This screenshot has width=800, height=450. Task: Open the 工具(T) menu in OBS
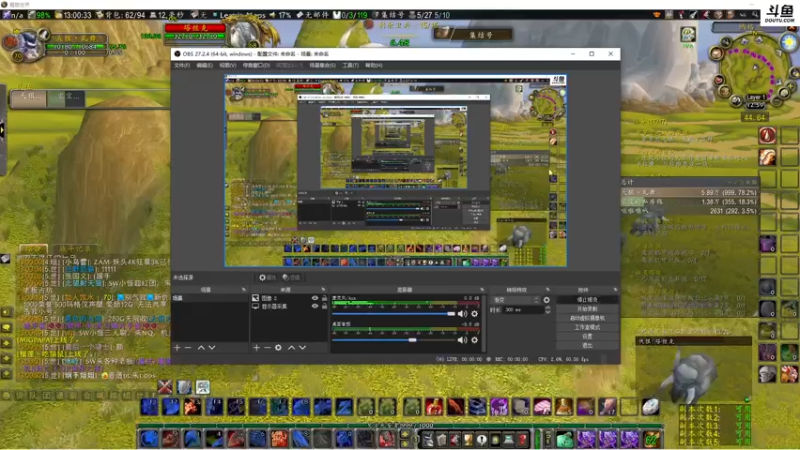pos(350,65)
